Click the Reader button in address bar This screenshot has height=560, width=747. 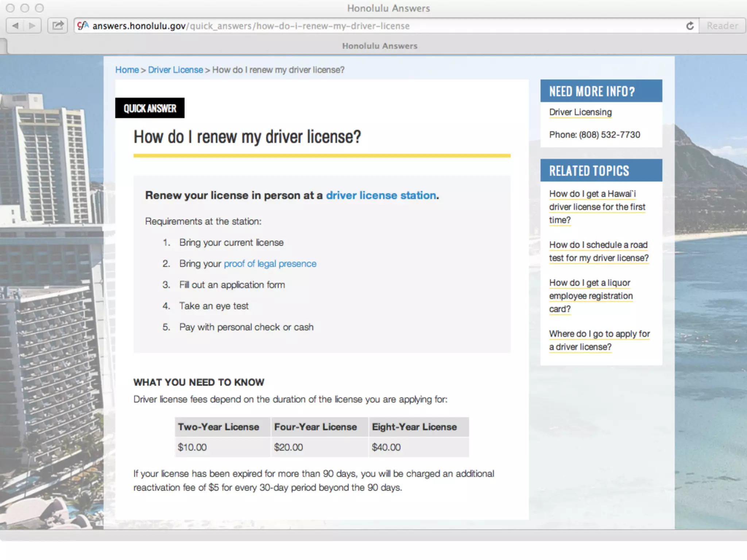(x=722, y=26)
